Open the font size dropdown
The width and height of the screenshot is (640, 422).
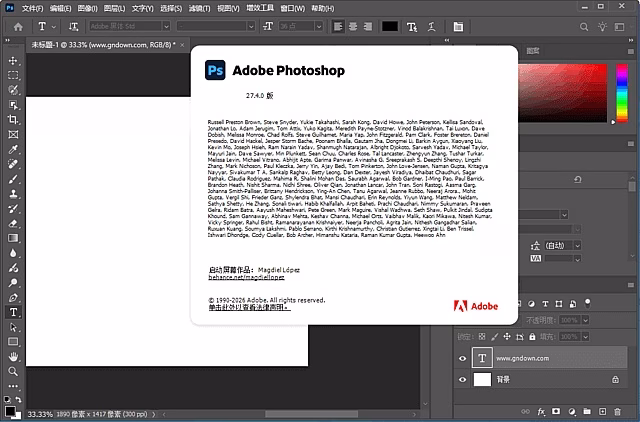pos(319,27)
